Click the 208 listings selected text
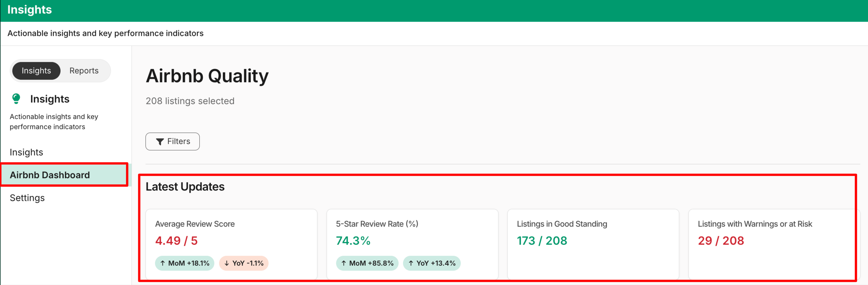The width and height of the screenshot is (868, 285). (x=190, y=101)
